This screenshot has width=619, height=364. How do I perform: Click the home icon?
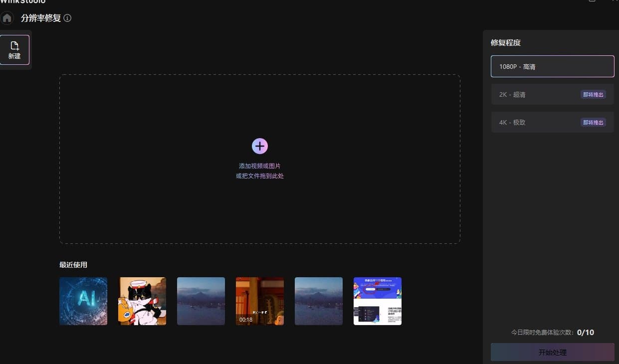(7, 18)
